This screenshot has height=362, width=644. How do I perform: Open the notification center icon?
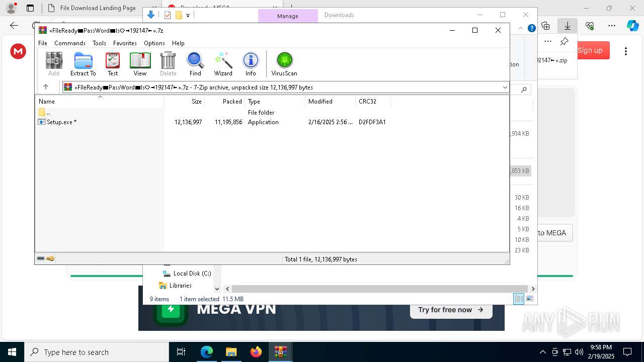[627, 352]
